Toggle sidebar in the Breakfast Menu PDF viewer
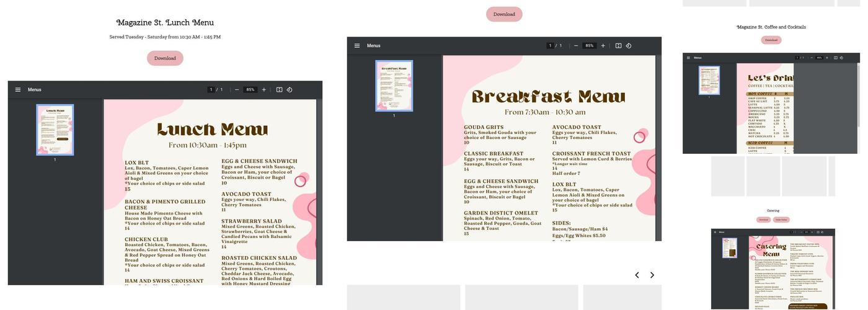Screen dimensions: 868x310 point(357,45)
